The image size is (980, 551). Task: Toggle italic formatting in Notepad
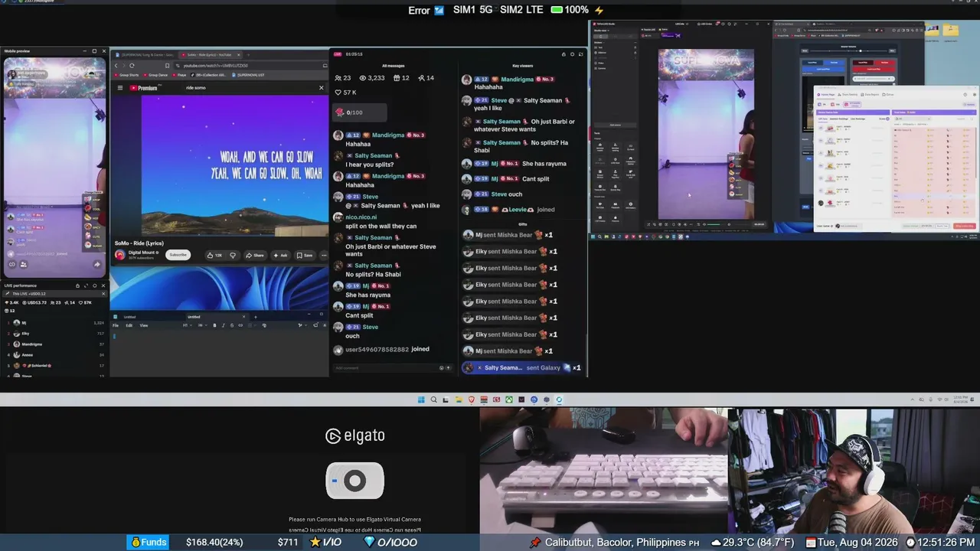click(223, 325)
